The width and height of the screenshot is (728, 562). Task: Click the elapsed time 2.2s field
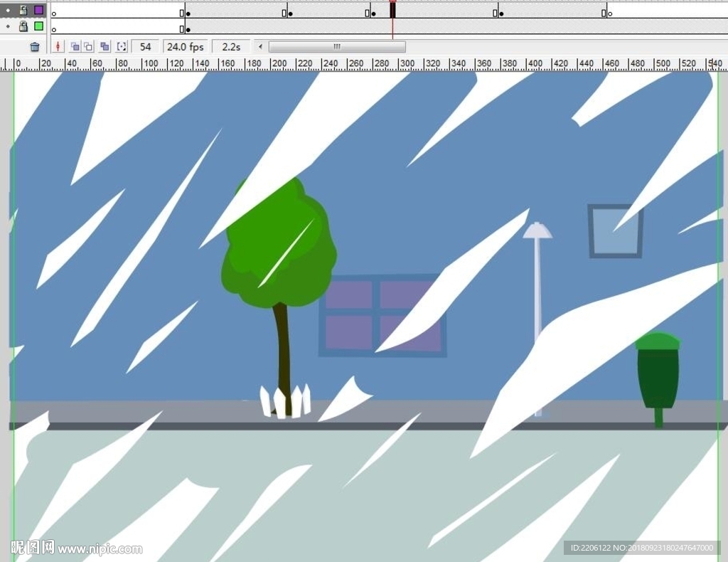[231, 47]
